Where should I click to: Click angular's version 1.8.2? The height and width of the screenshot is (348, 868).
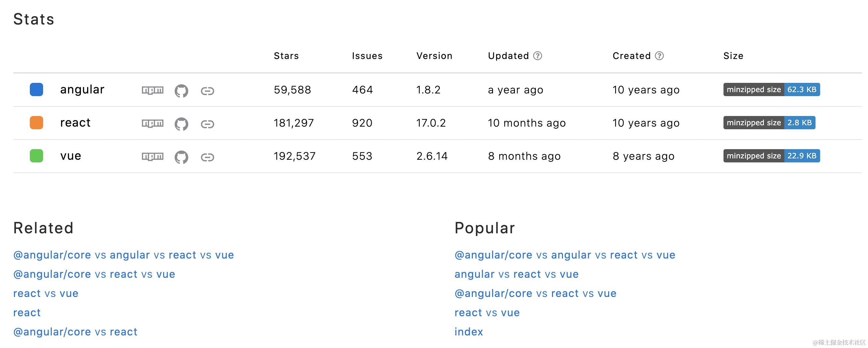point(428,90)
